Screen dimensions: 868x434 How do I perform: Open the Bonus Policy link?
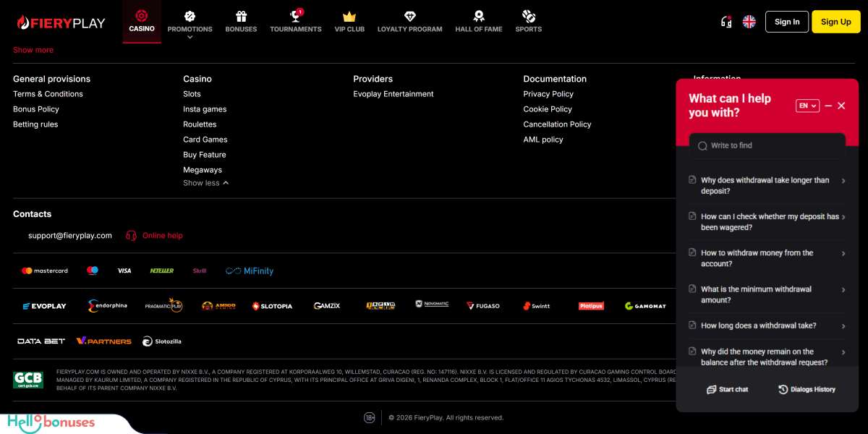(36, 109)
